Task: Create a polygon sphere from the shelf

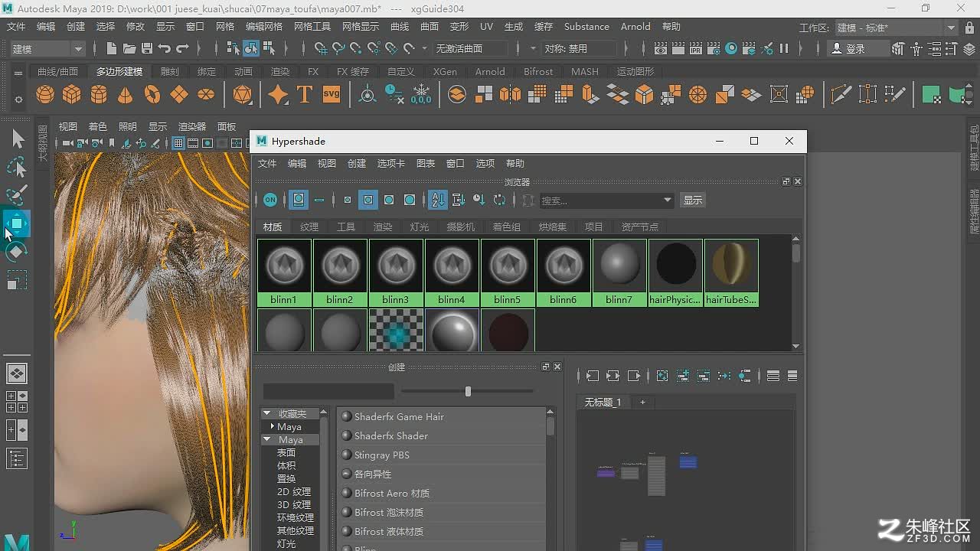Action: tap(46, 95)
